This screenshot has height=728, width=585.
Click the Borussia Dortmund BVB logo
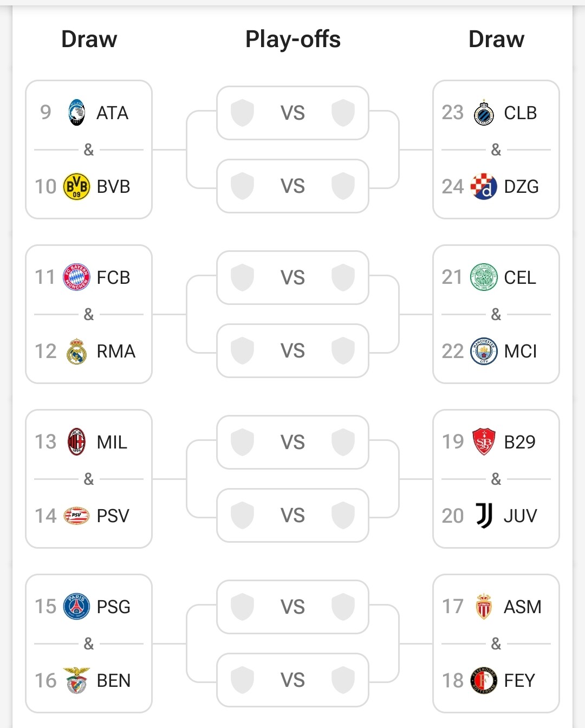coord(77,186)
